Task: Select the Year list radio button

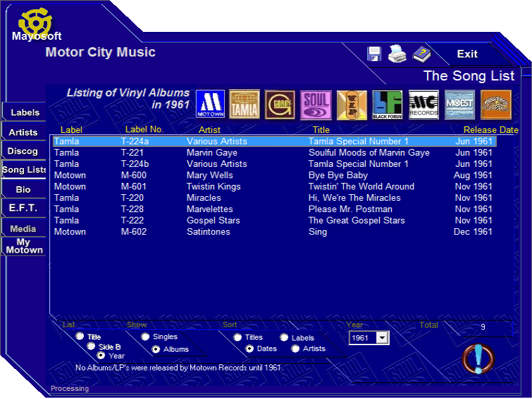Action: (101, 355)
